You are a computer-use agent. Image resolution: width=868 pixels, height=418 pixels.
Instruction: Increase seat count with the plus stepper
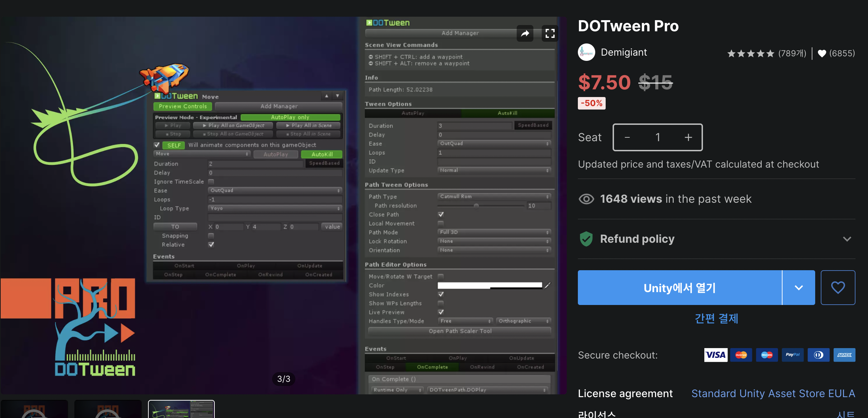click(688, 137)
